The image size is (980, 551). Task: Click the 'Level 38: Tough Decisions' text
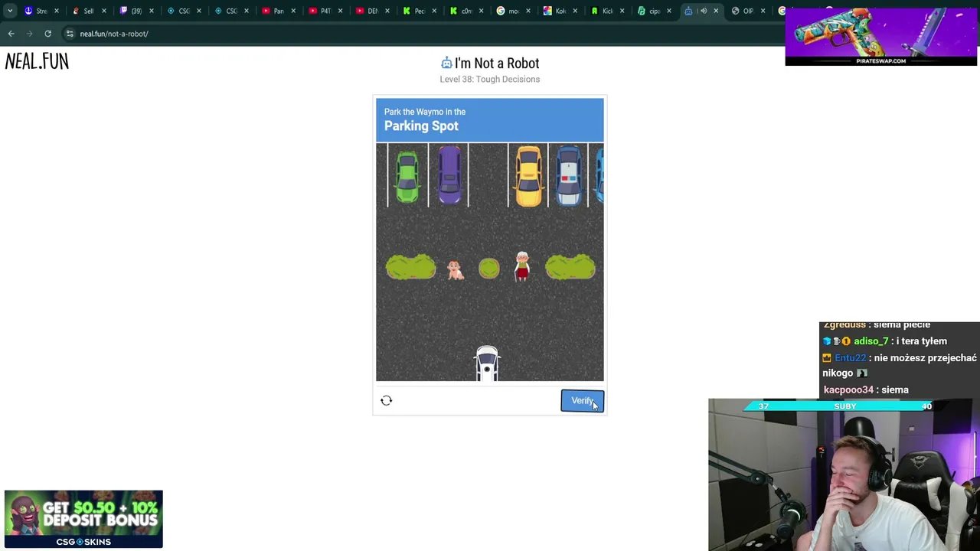(490, 80)
